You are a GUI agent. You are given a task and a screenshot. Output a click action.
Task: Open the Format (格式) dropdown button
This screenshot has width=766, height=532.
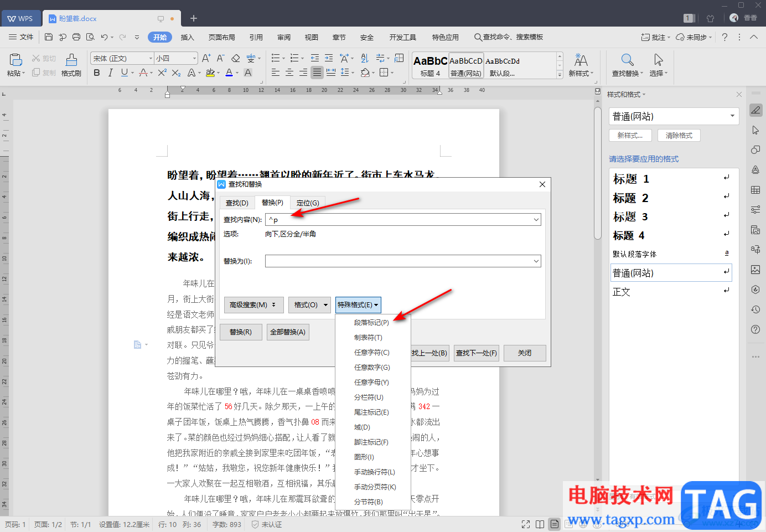pyautogui.click(x=309, y=305)
